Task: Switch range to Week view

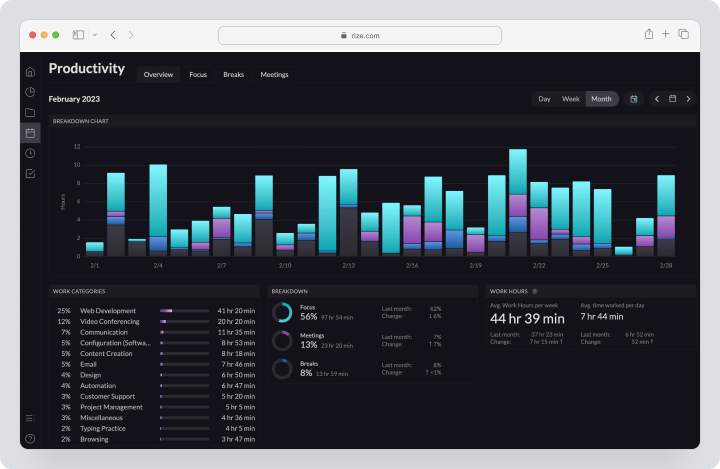Action: (570, 99)
